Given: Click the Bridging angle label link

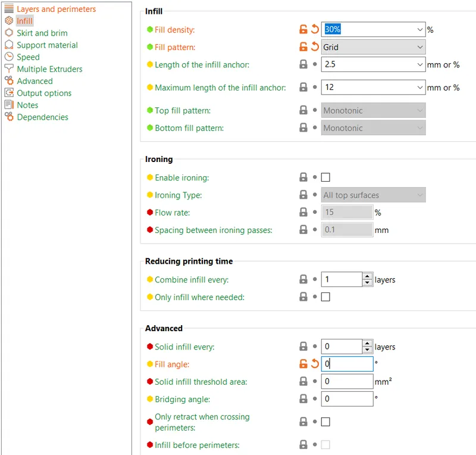Looking at the screenshot, I should 182,399.
